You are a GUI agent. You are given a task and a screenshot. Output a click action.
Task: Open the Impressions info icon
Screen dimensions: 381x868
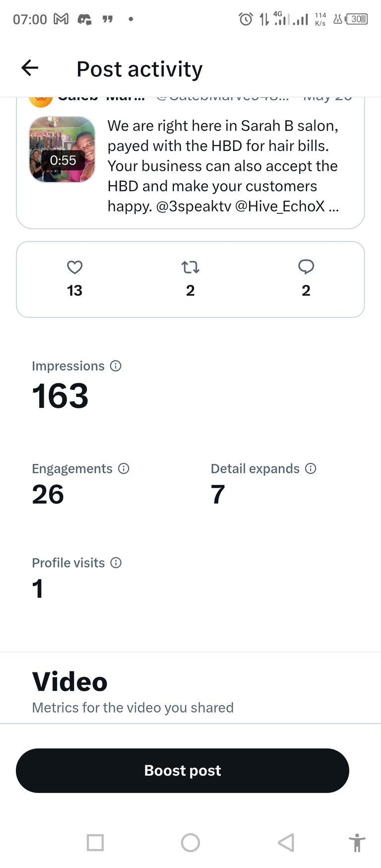[116, 366]
